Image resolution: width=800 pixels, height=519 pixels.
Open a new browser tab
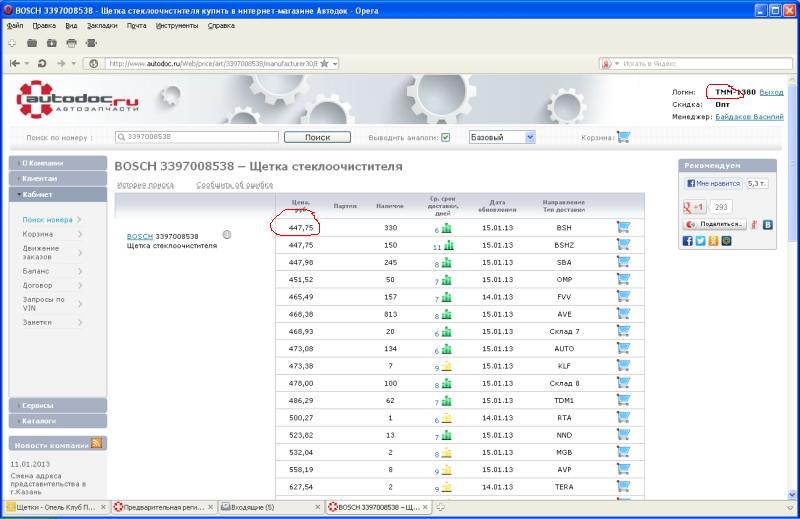[440, 507]
